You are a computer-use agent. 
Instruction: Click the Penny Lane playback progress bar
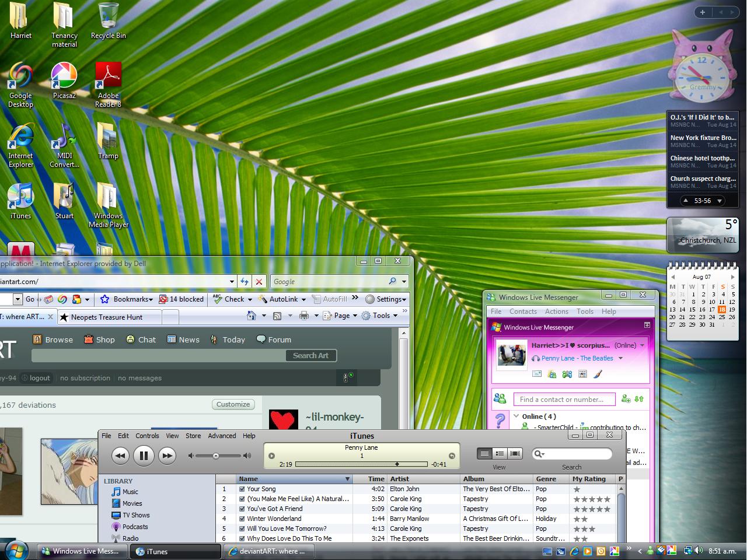coord(362,464)
